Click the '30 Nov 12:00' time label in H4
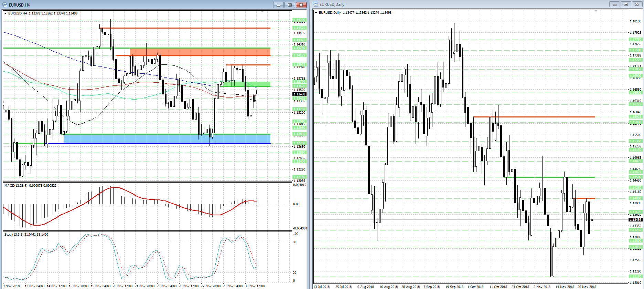 point(255,286)
